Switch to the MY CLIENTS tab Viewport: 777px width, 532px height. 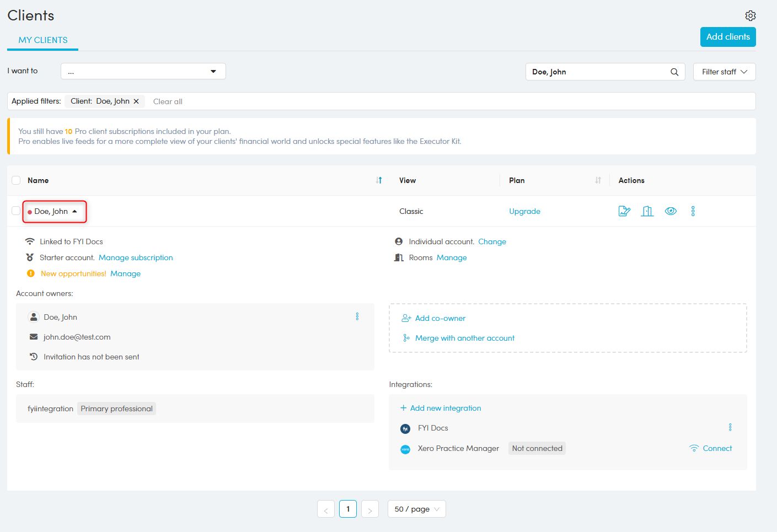point(43,40)
